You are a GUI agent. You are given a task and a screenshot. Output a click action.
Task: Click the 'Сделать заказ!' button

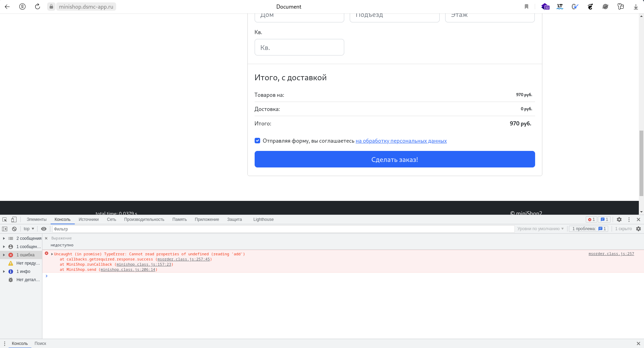[395, 159]
